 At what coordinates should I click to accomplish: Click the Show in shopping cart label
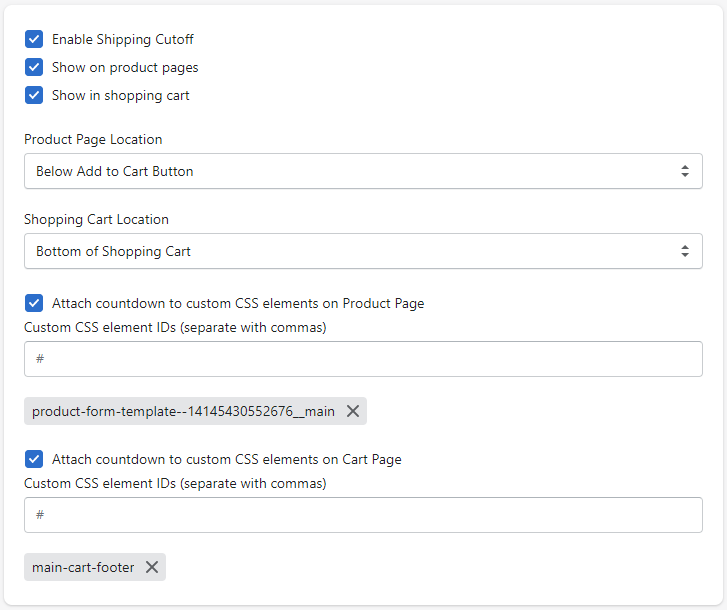click(x=121, y=95)
